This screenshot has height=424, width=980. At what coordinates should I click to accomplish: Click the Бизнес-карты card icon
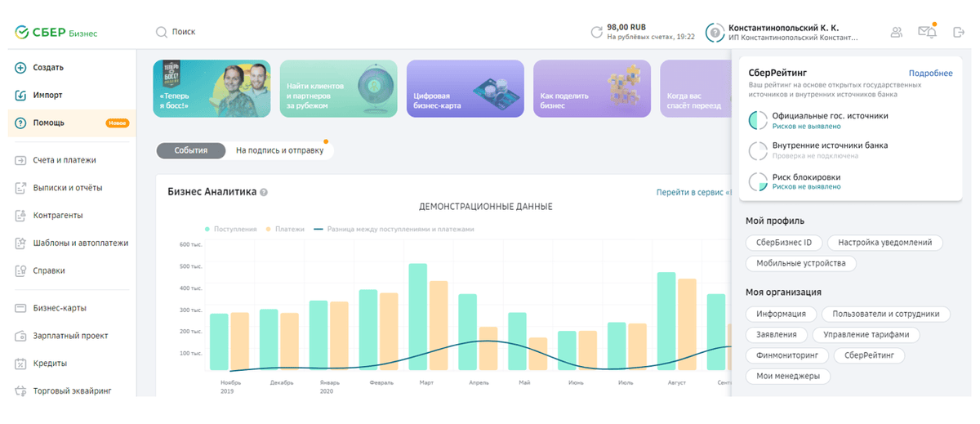tap(20, 308)
